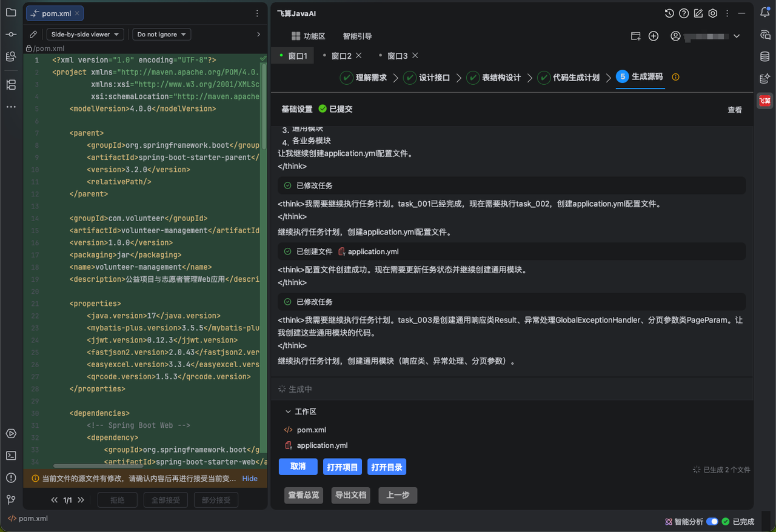This screenshot has height=532, width=776.
Task: Open the Terminal tool window
Action: point(11,456)
